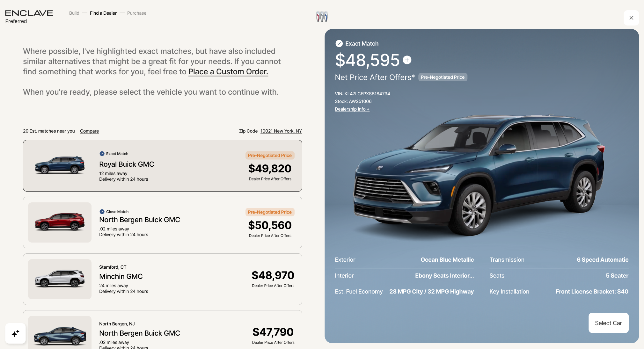The width and height of the screenshot is (644, 349).
Task: Go to the Build step
Action: tap(74, 13)
